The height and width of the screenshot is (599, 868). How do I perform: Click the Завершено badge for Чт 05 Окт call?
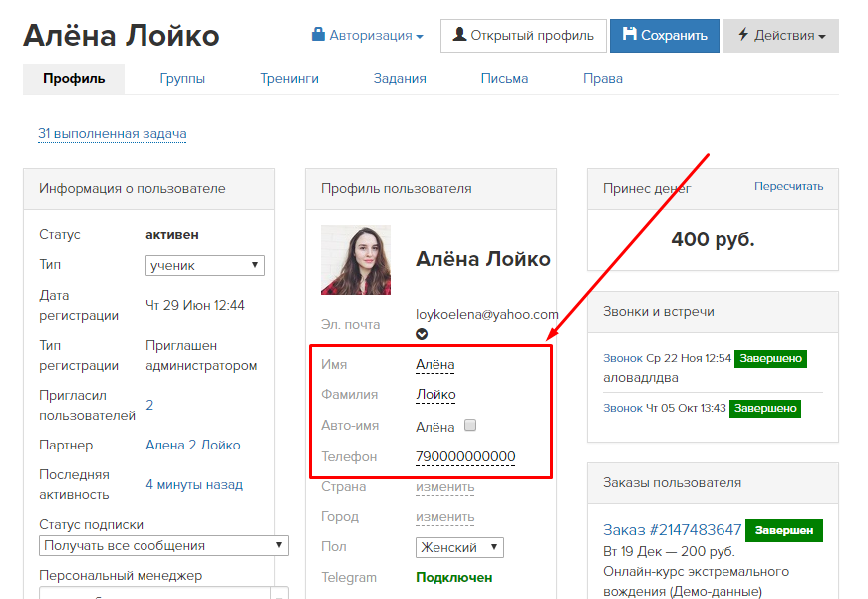765,408
